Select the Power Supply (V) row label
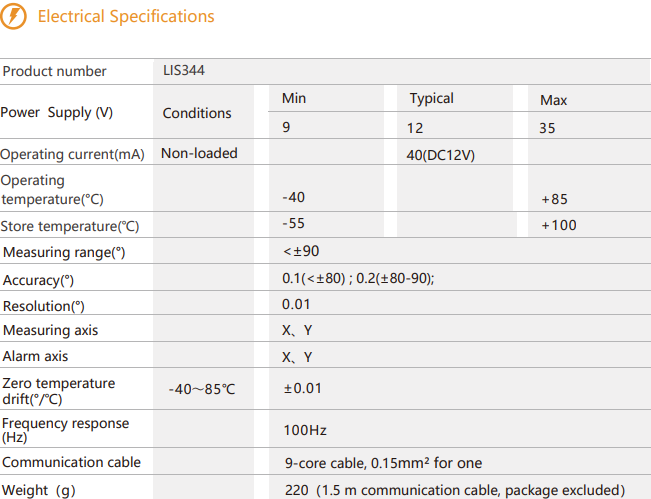Viewport: 651px width, 499px height. 57,113
